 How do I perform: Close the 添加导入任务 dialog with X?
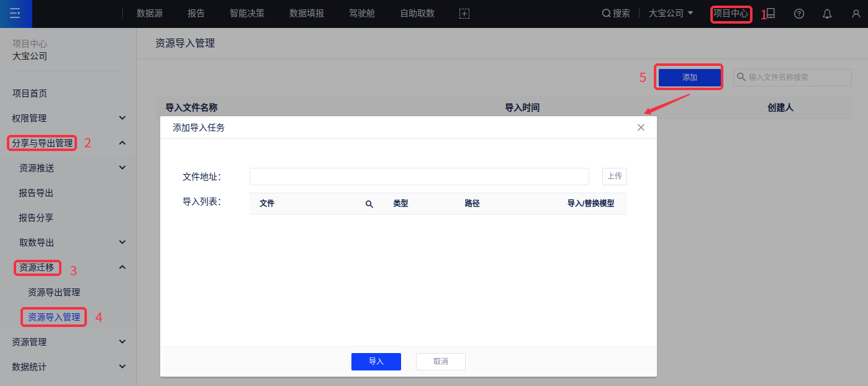click(x=641, y=127)
